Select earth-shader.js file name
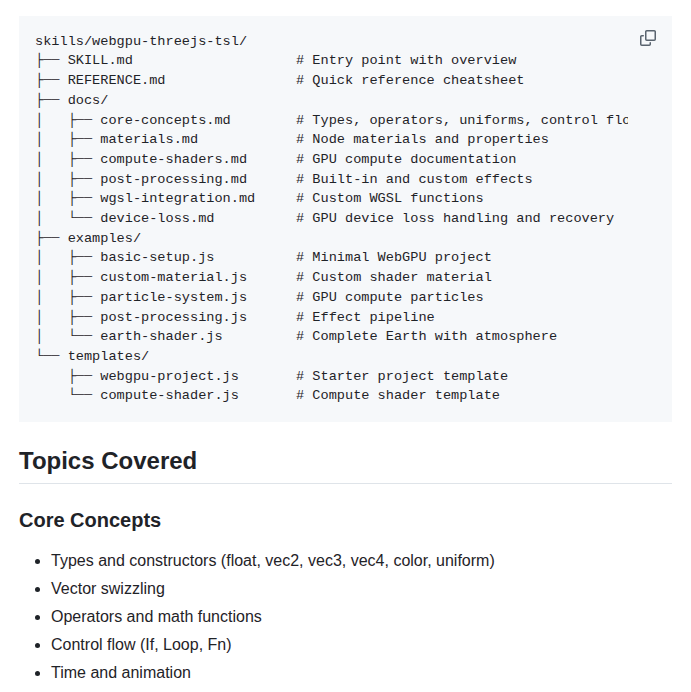Viewport: 691px width, 692px height. coord(161,336)
